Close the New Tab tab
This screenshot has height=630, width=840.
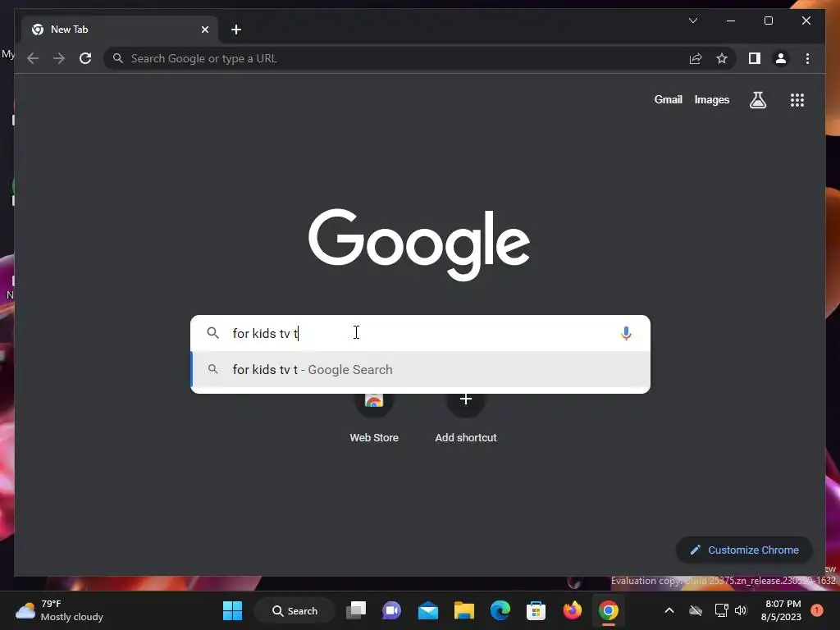click(204, 30)
